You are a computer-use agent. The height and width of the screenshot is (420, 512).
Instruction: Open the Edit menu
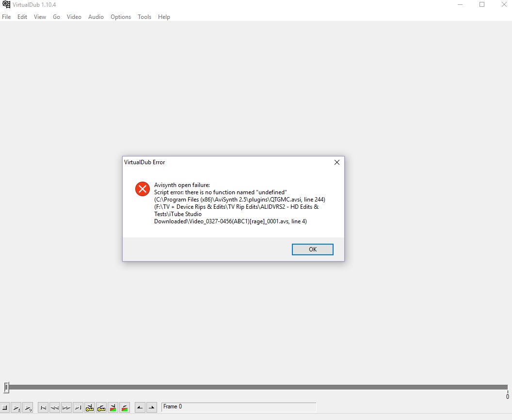pos(22,17)
